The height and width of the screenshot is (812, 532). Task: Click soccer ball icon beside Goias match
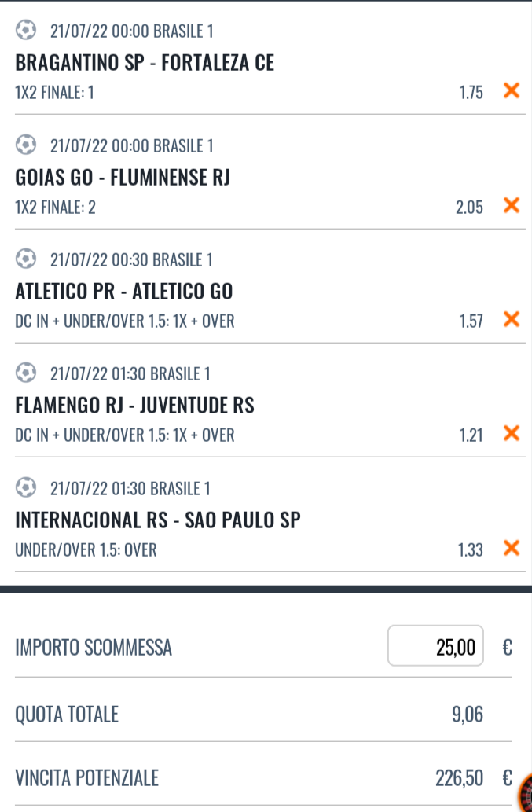(26, 145)
